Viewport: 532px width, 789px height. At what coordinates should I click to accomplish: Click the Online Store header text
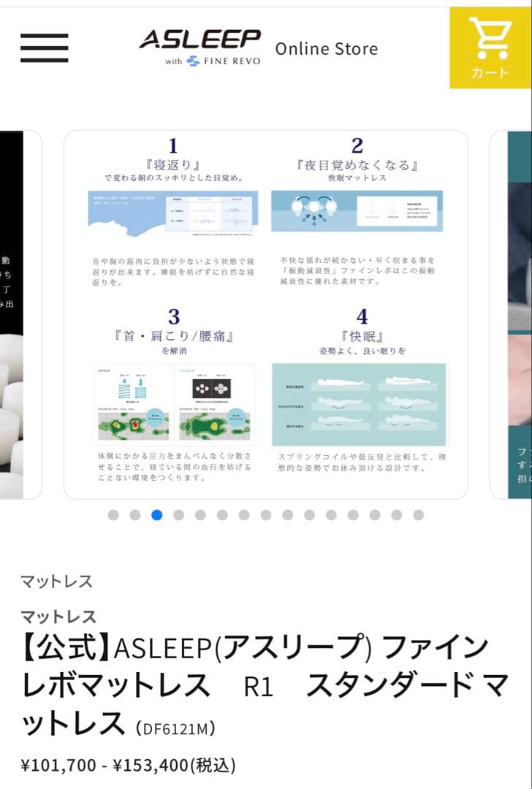point(326,49)
